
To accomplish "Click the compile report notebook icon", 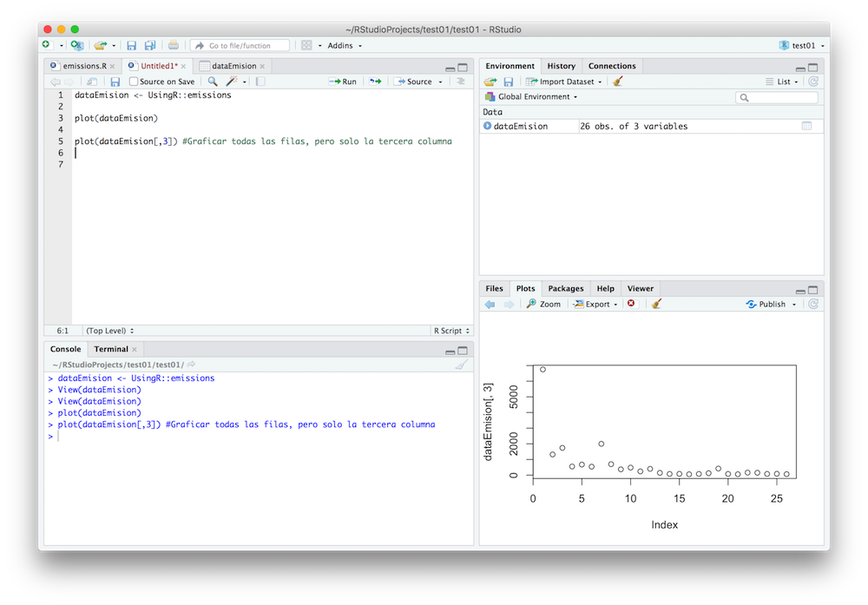I will point(260,82).
